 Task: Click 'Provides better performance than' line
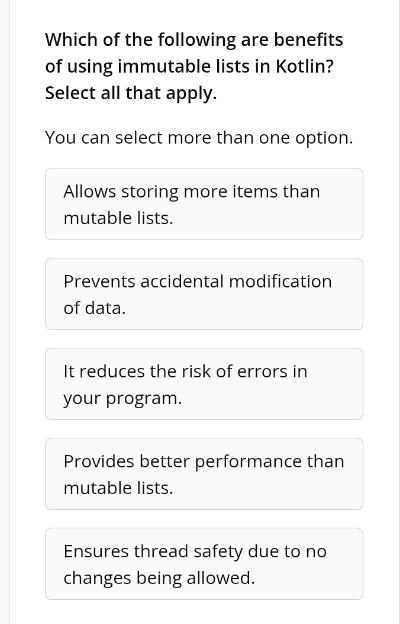(204, 461)
